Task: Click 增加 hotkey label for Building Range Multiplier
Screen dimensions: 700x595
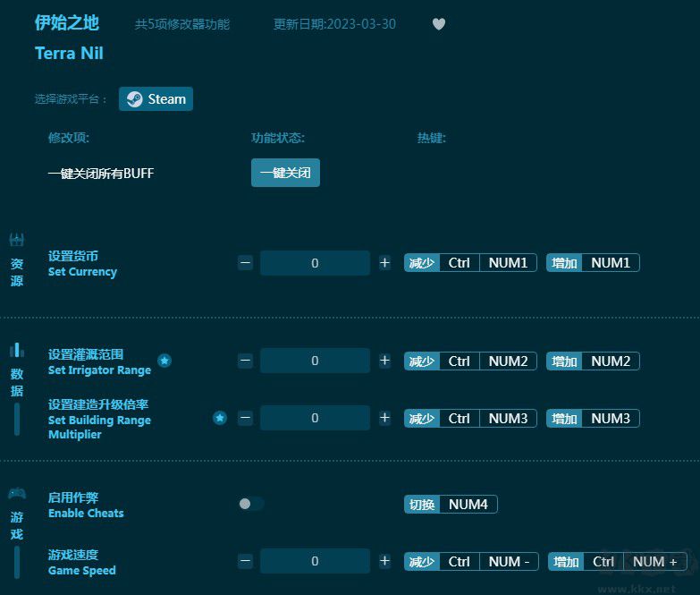Action: click(564, 419)
